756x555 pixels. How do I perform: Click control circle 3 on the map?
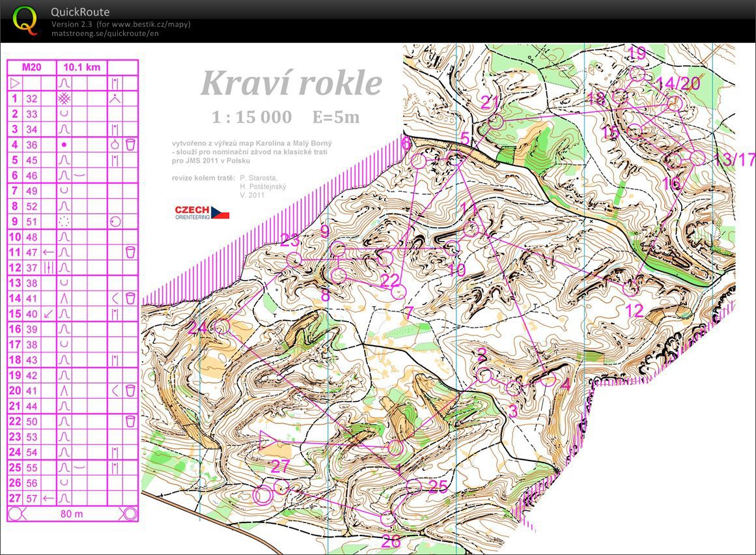click(x=514, y=388)
